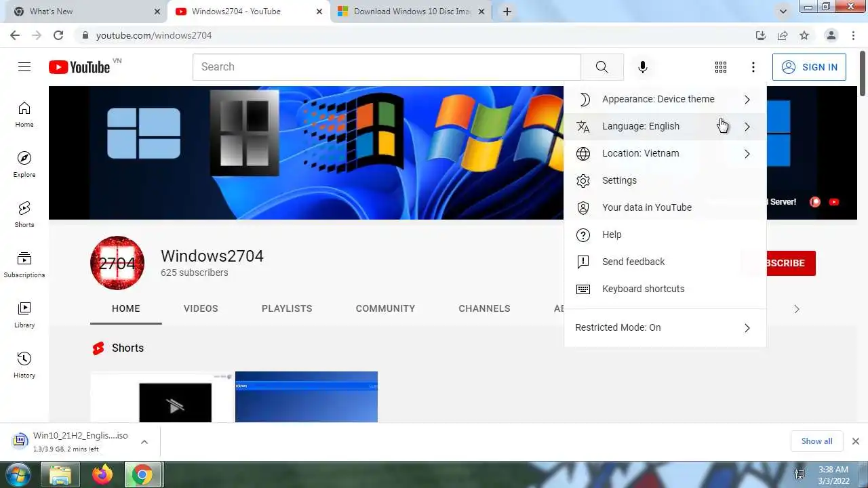This screenshot has height=488, width=868.
Task: Open Windows Start button
Action: [18, 474]
